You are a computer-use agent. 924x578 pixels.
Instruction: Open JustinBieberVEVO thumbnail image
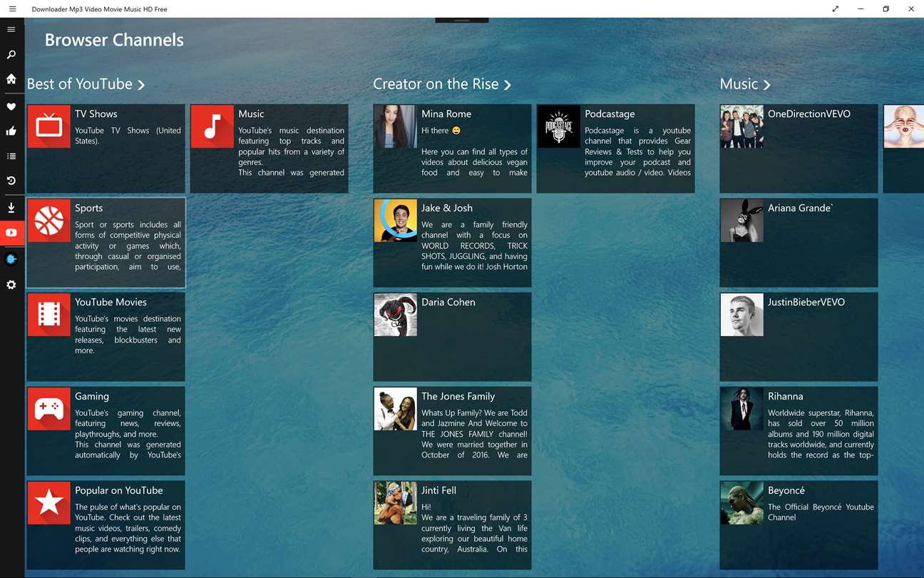point(742,315)
